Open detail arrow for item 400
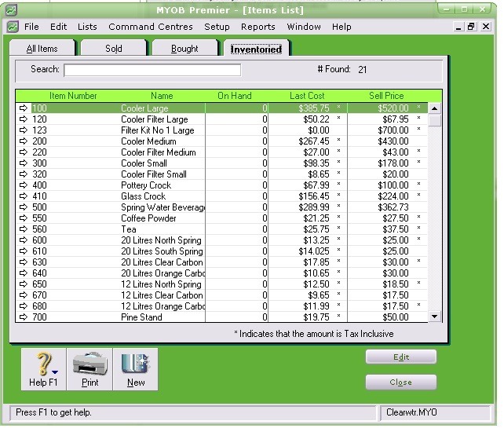This screenshot has height=432, width=504. [x=24, y=185]
